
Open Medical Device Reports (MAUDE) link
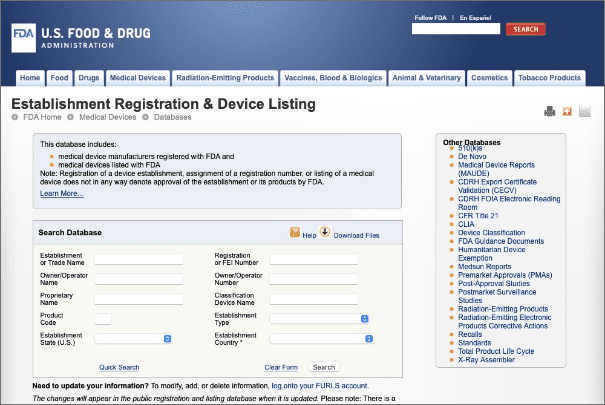click(496, 169)
